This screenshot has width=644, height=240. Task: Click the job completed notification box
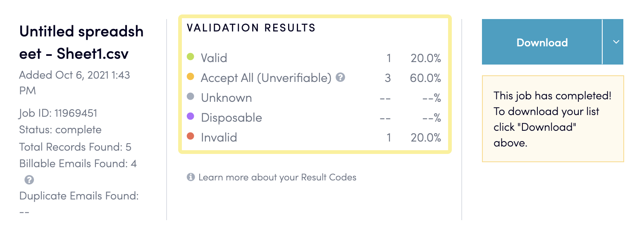click(553, 118)
